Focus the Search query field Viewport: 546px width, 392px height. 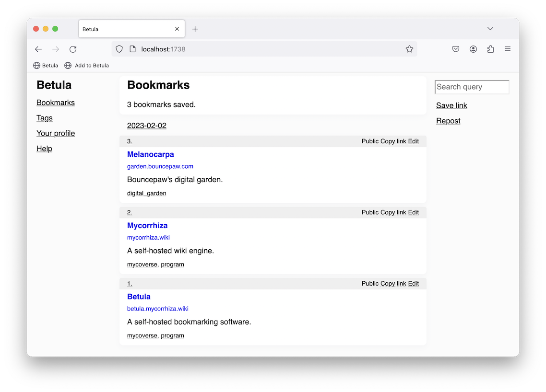(472, 87)
